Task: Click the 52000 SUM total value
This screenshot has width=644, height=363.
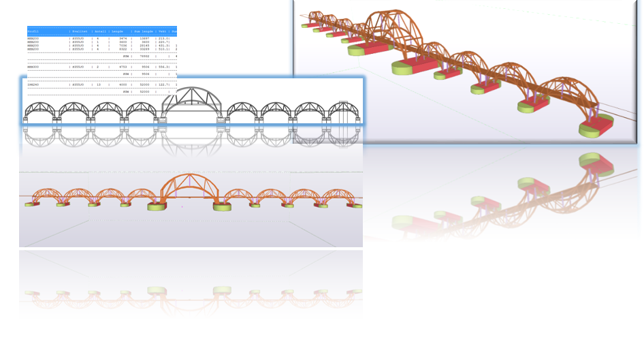Action: tap(142, 91)
